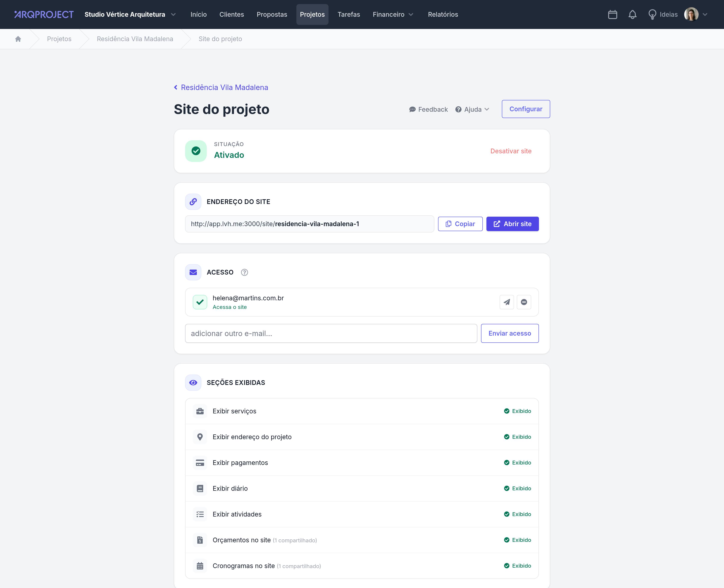
Task: Open Propostas in top navigation
Action: coord(272,14)
